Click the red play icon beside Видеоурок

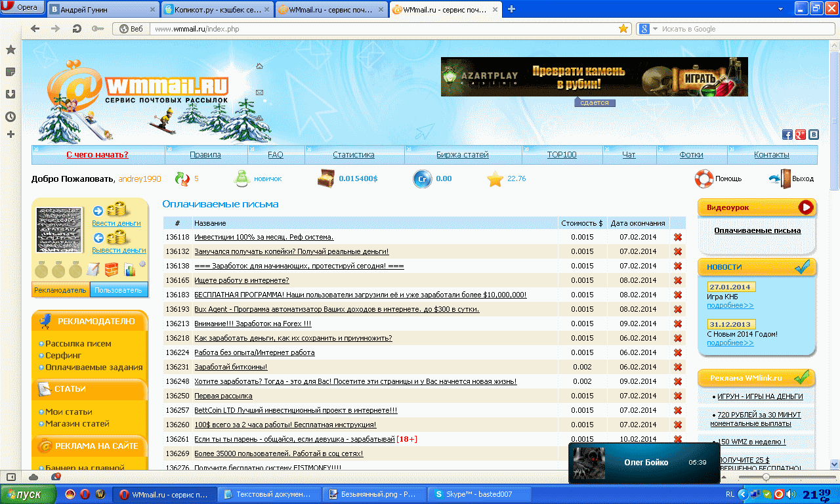pos(806,207)
